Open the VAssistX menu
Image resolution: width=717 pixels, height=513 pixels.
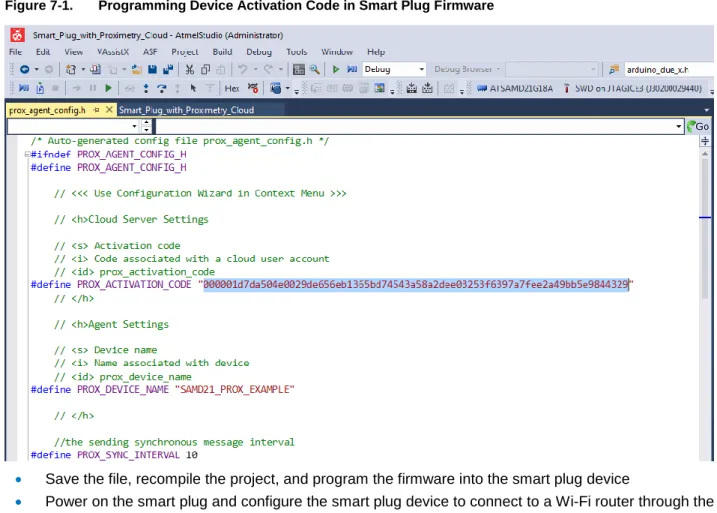[113, 52]
